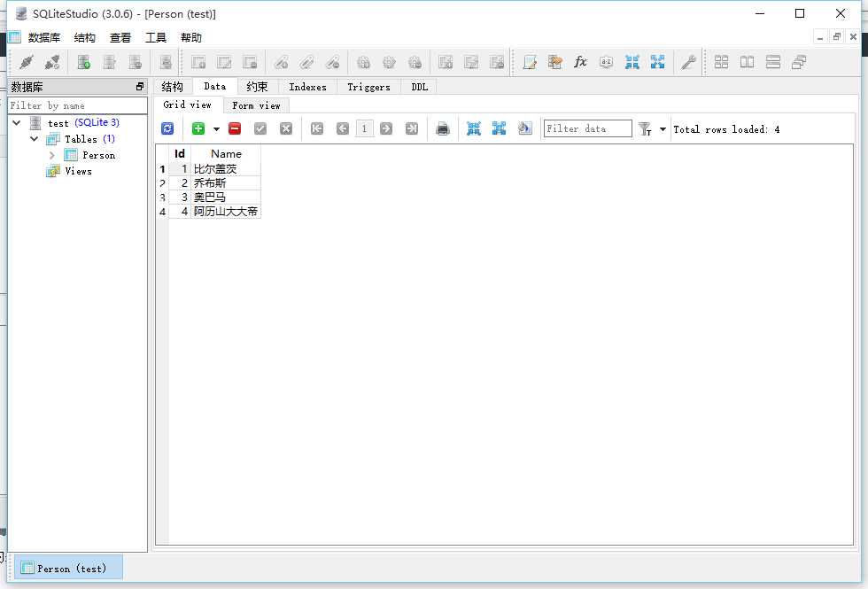
Task: Open DDL history icon in main toolbar
Action: click(x=554, y=62)
